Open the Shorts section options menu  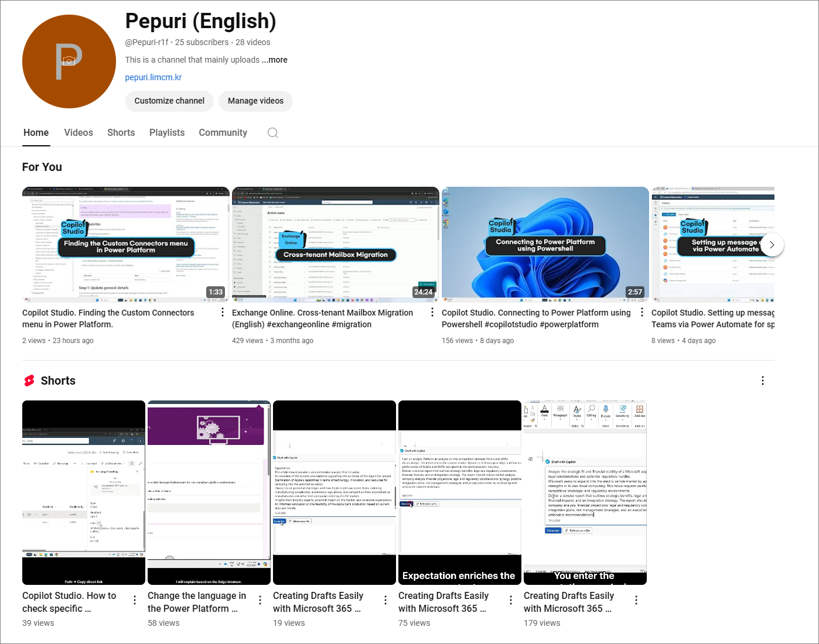coord(763,381)
